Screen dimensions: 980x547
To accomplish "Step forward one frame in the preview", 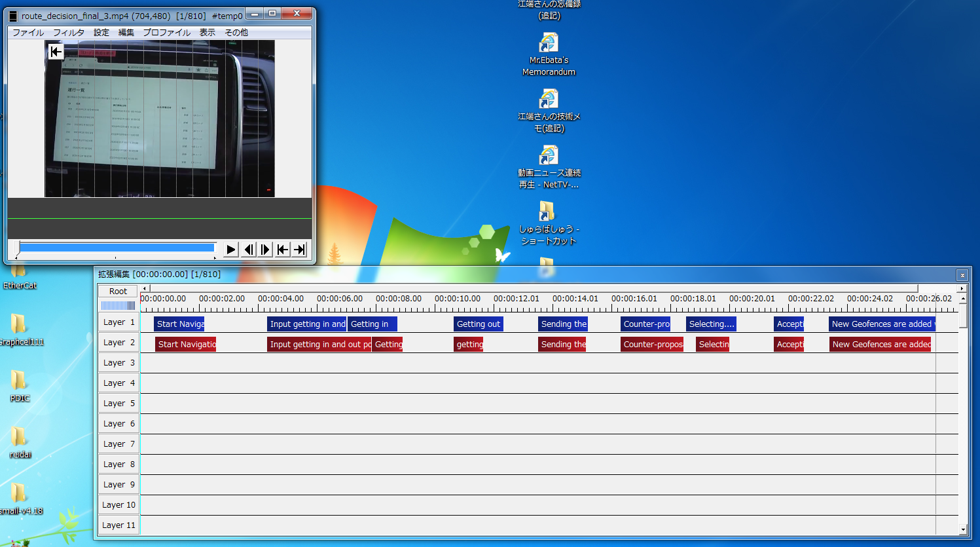I will 265,250.
